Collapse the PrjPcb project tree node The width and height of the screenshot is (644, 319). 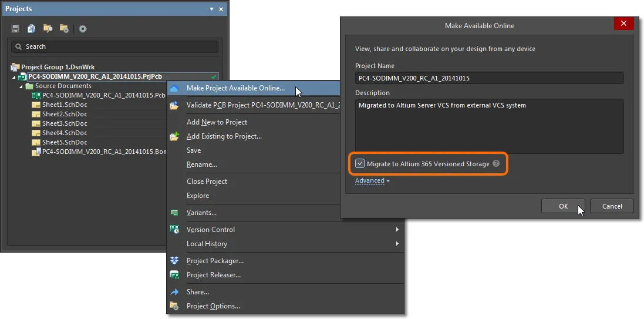[x=14, y=77]
